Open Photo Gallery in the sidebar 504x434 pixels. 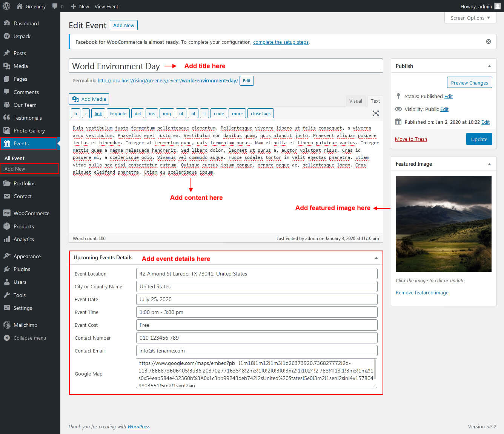coord(29,131)
